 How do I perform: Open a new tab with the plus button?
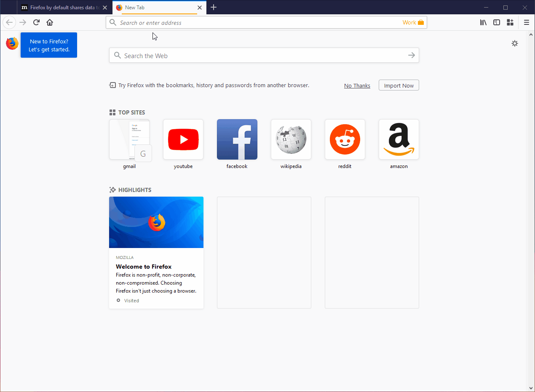coord(214,7)
